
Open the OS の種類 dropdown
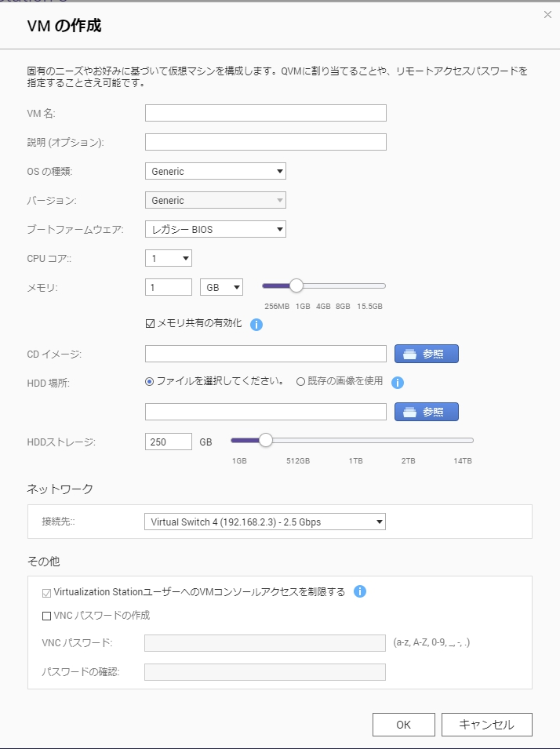coord(215,171)
